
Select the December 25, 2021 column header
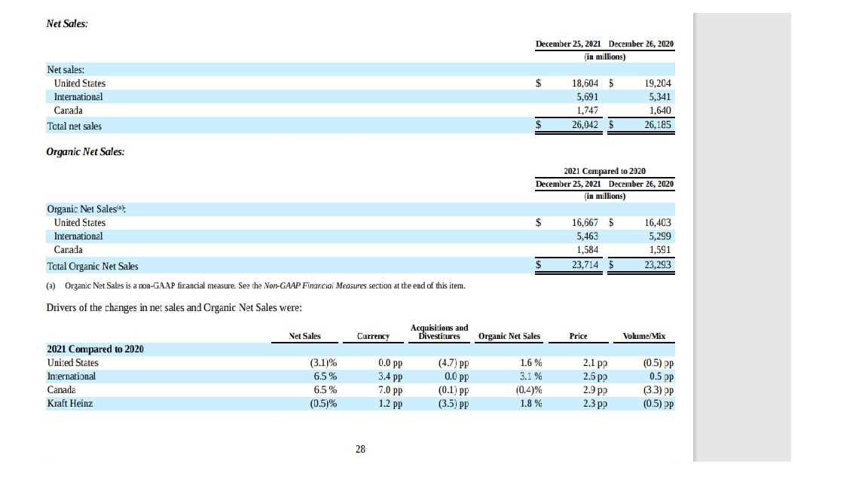pyautogui.click(x=567, y=44)
